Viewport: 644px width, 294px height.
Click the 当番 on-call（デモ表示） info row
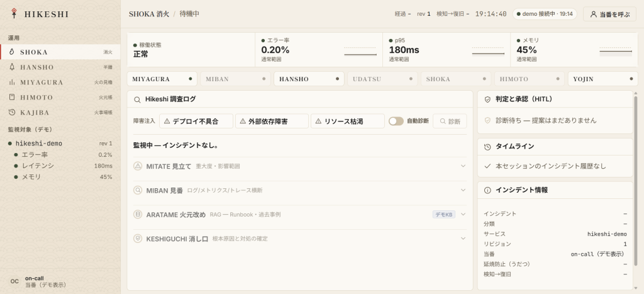pyautogui.click(x=555, y=254)
